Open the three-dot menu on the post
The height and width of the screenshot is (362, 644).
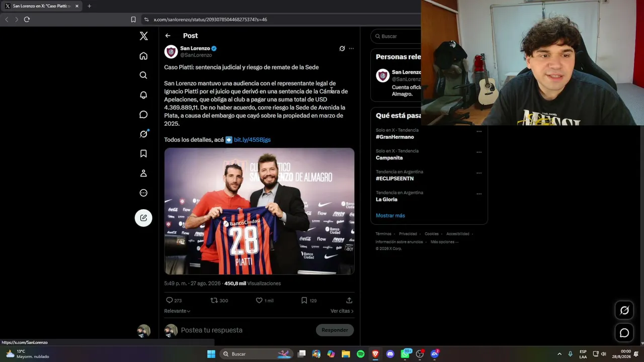click(351, 49)
